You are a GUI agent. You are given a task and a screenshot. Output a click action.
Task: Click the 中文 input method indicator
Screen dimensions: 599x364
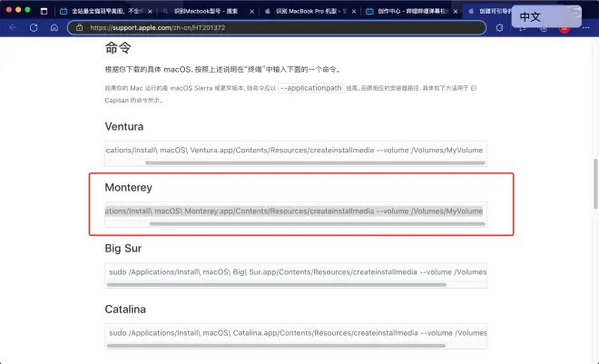point(546,17)
